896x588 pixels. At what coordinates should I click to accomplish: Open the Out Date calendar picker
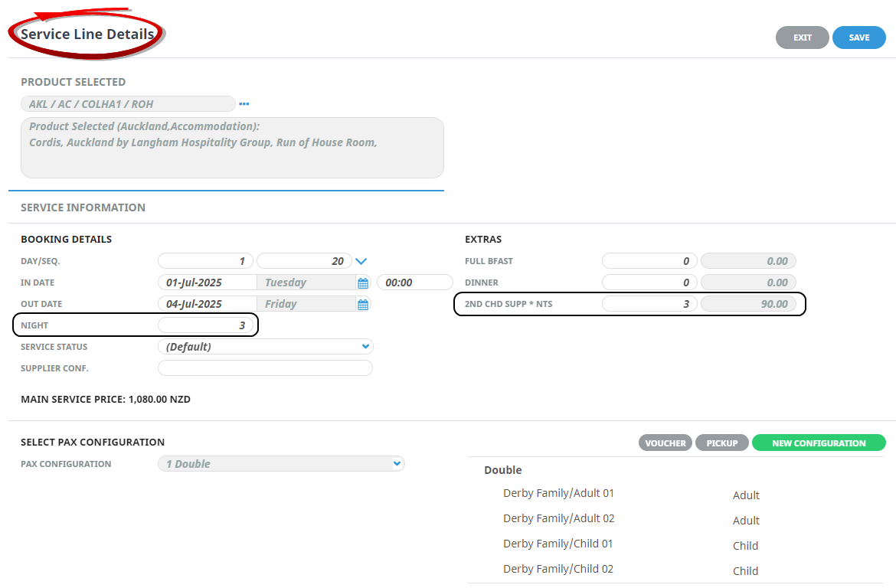[363, 305]
